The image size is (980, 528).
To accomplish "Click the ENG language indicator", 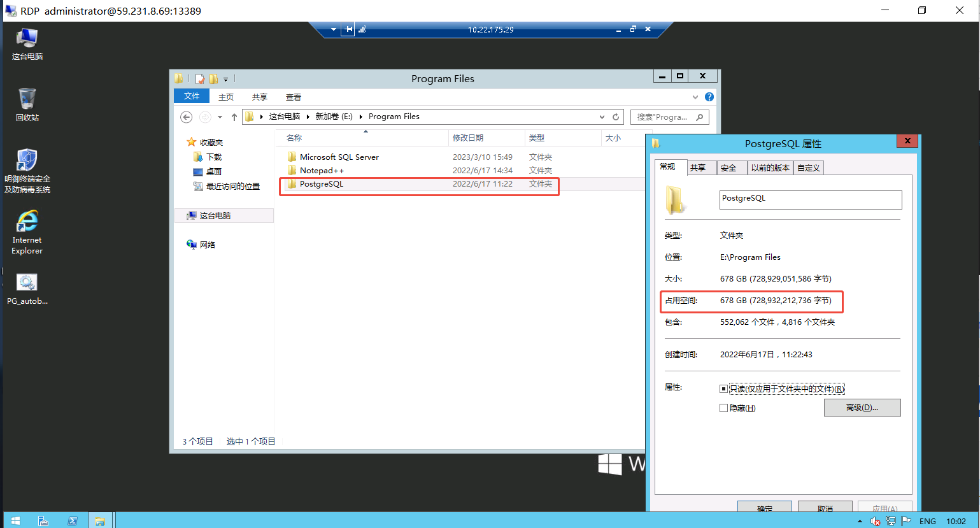I will (x=928, y=521).
